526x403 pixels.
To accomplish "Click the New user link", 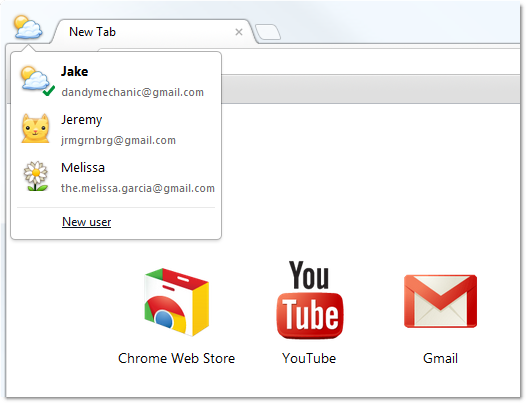I will coord(87,222).
